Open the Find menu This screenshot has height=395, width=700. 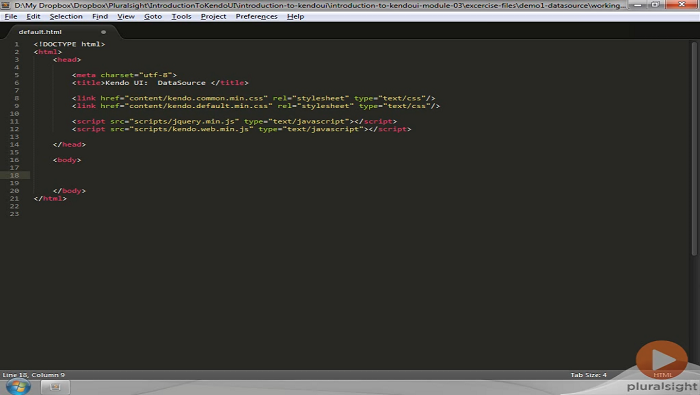pos(100,17)
